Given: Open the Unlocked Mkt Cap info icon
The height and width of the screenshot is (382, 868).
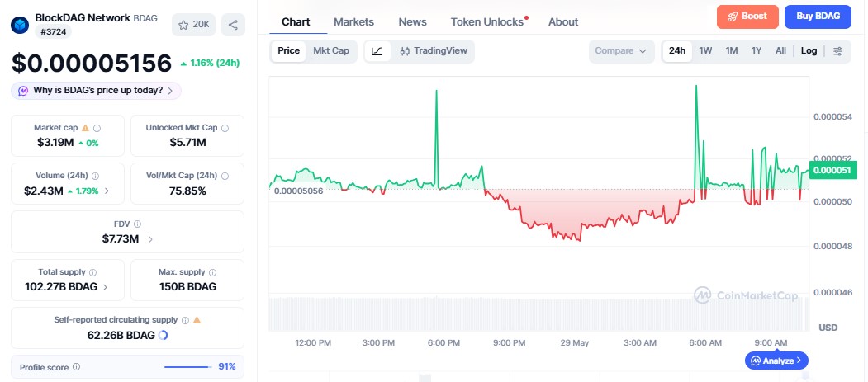Looking at the screenshot, I should 225,128.
